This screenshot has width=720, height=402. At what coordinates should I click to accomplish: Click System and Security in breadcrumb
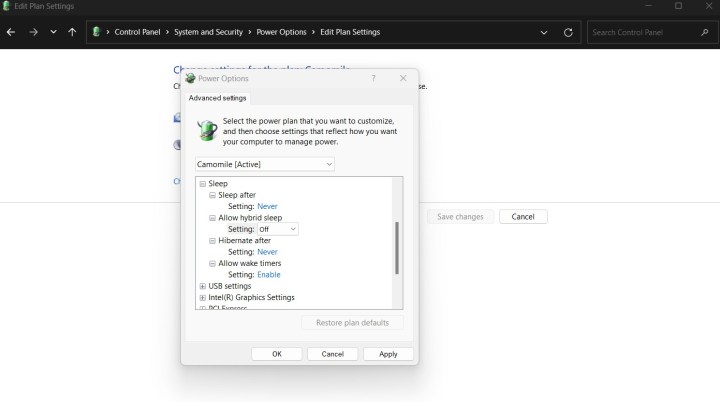pos(212,32)
